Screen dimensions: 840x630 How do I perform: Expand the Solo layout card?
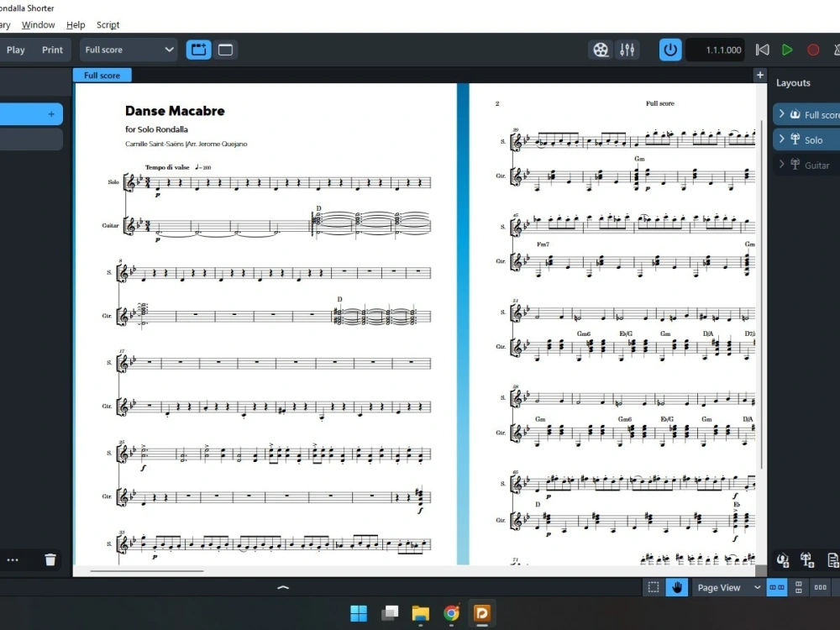[x=781, y=139]
